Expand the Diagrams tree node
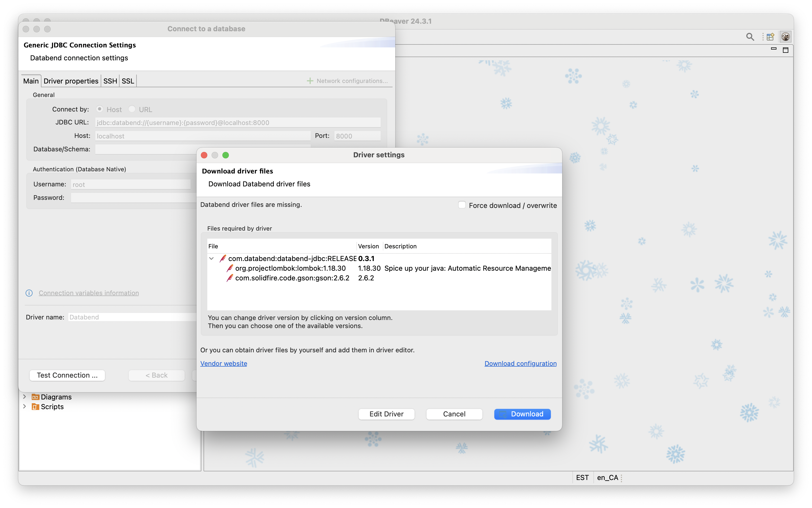812x508 pixels. pos(24,397)
